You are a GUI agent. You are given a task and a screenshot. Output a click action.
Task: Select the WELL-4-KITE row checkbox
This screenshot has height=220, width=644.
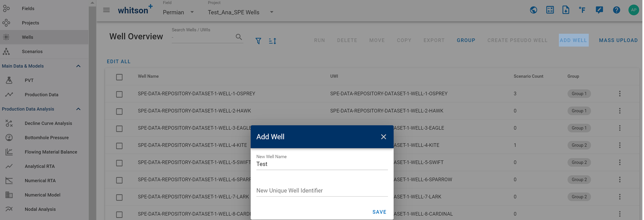[x=119, y=146]
